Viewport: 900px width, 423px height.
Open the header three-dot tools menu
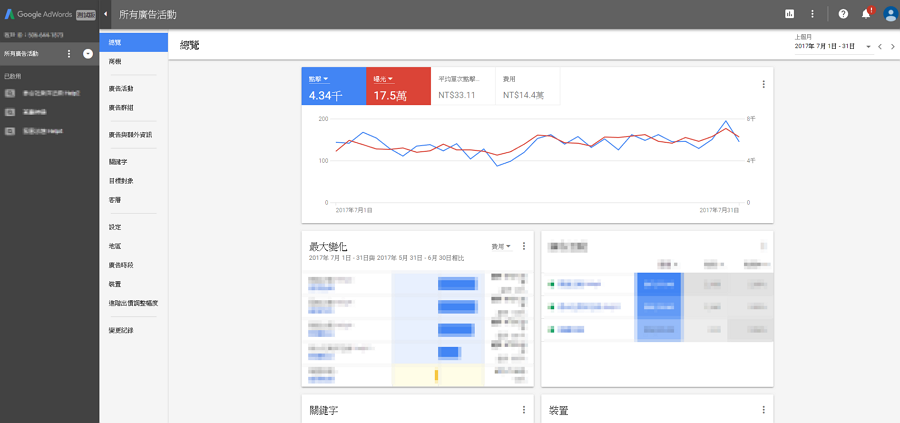coord(812,14)
